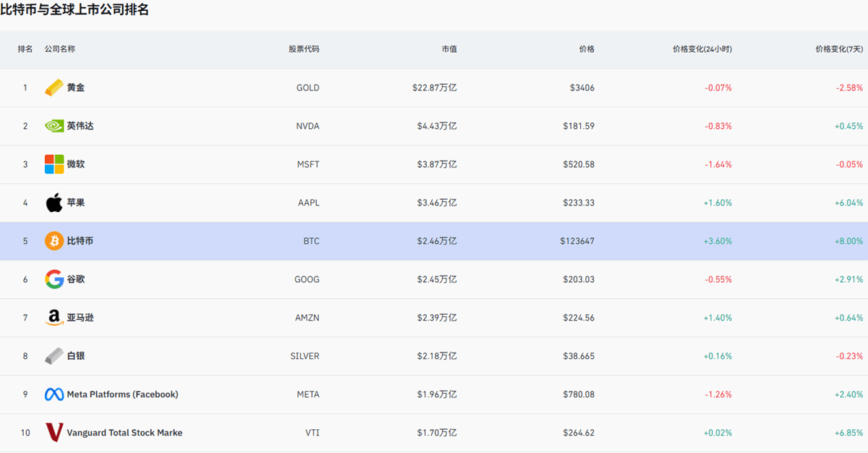The width and height of the screenshot is (868, 453).
Task: Open the 谷歌 company name
Action: tap(76, 279)
